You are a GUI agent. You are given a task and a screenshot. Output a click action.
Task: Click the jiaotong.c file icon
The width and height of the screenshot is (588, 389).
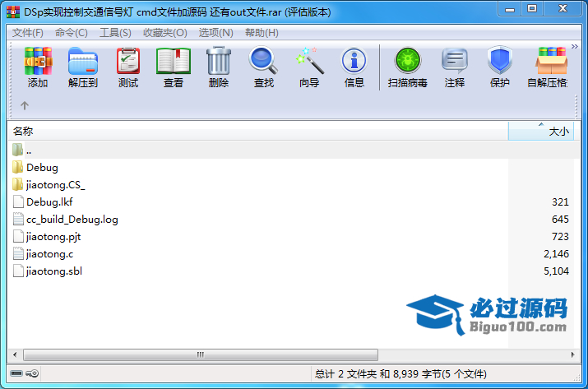point(18,254)
